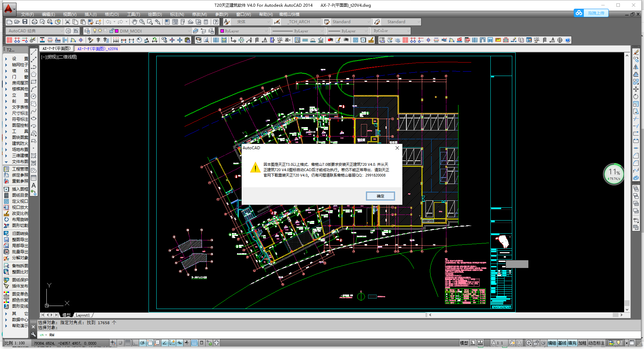Switch to the AX-7-P(平面图)_t20V4 drawing tab
Viewport: 644px width, 349px height.
pos(97,49)
